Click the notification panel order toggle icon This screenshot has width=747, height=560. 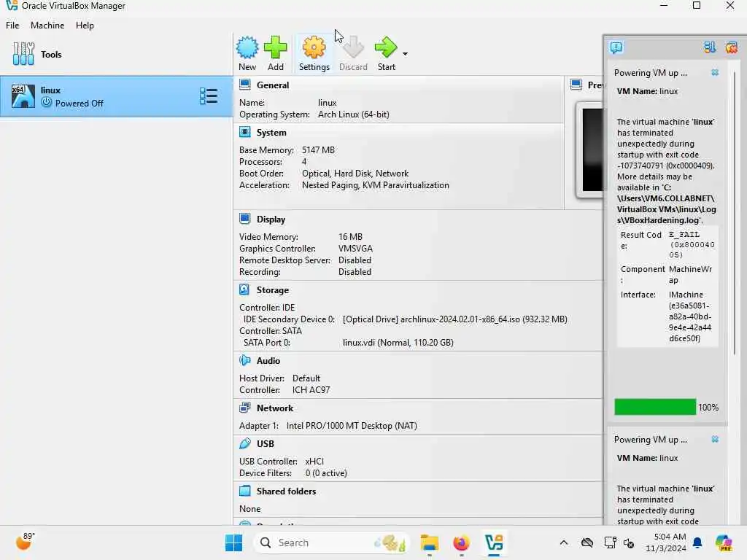point(710,47)
